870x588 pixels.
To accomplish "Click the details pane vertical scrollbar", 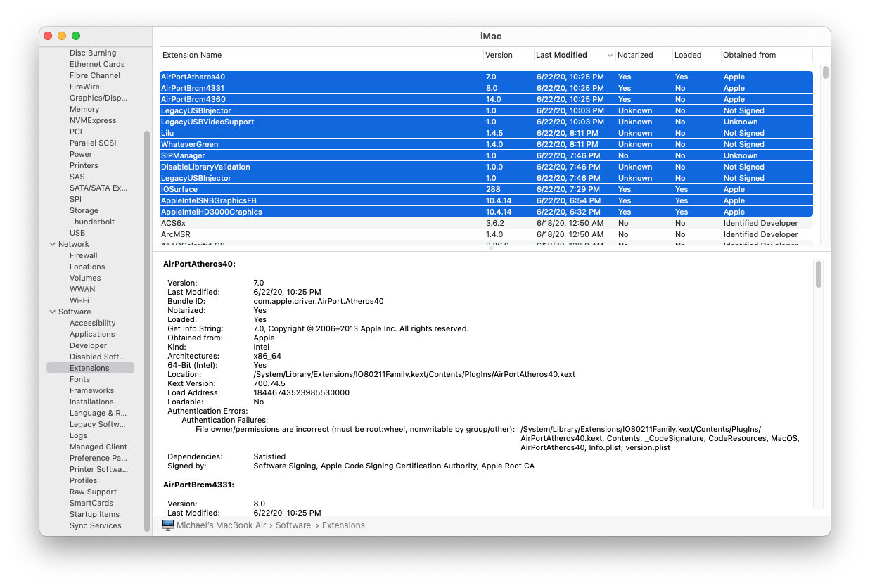I will point(819,274).
